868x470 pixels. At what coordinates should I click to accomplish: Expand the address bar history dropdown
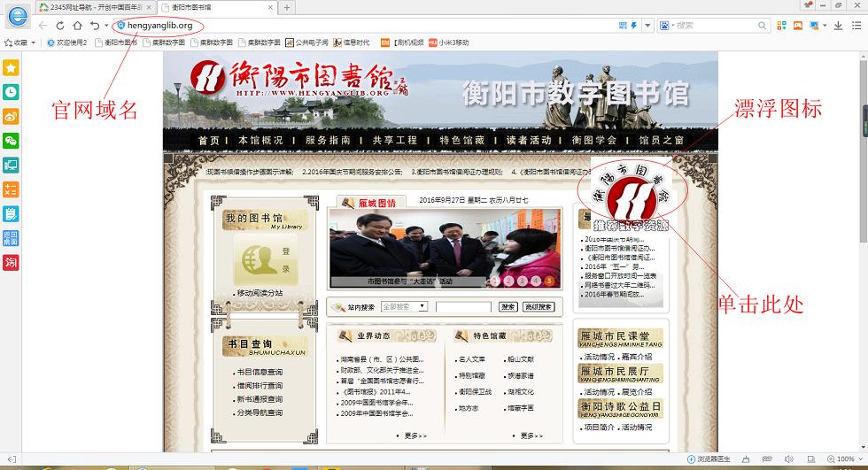647,26
